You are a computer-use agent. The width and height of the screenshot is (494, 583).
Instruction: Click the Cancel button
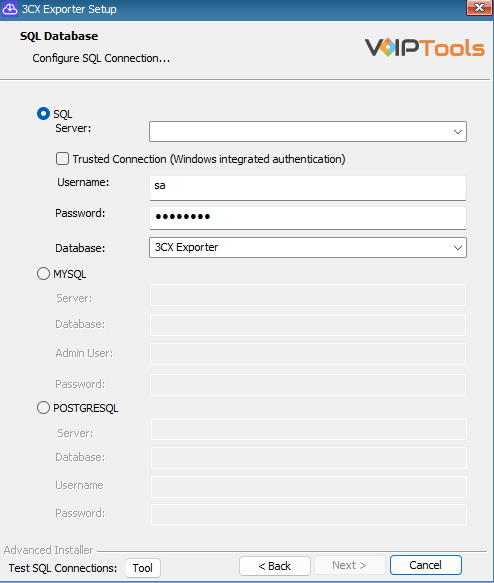point(426,565)
